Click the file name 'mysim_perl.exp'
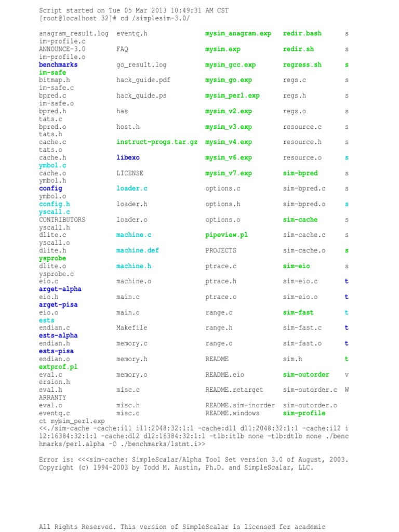 [x=232, y=96]
